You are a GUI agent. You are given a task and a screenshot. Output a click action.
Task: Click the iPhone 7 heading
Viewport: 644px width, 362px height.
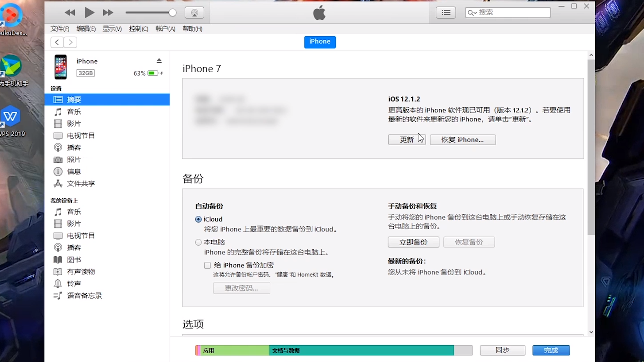point(202,69)
